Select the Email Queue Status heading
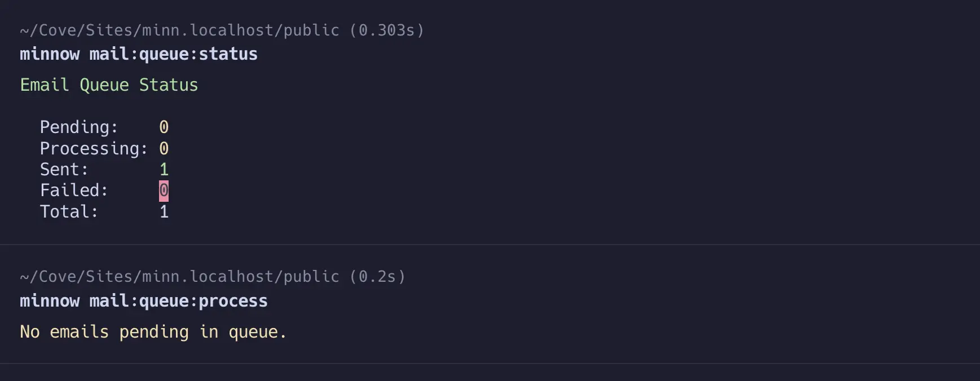The image size is (980, 381). (109, 85)
